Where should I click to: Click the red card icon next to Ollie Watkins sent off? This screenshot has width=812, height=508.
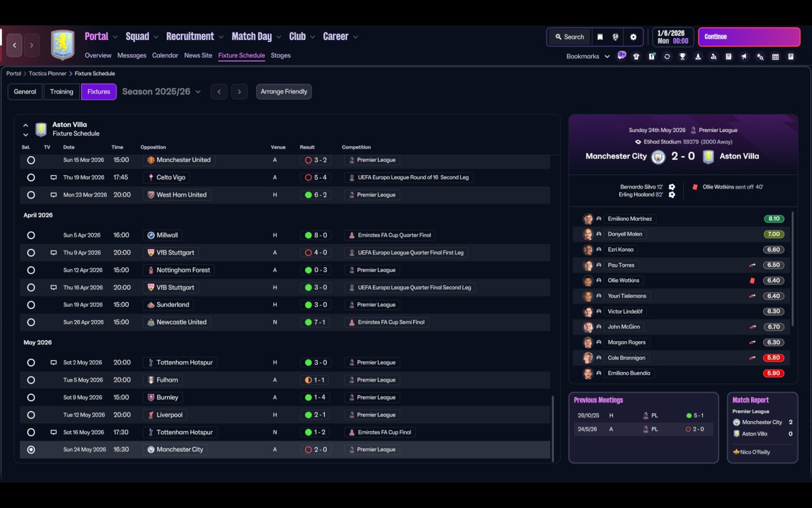(x=695, y=187)
